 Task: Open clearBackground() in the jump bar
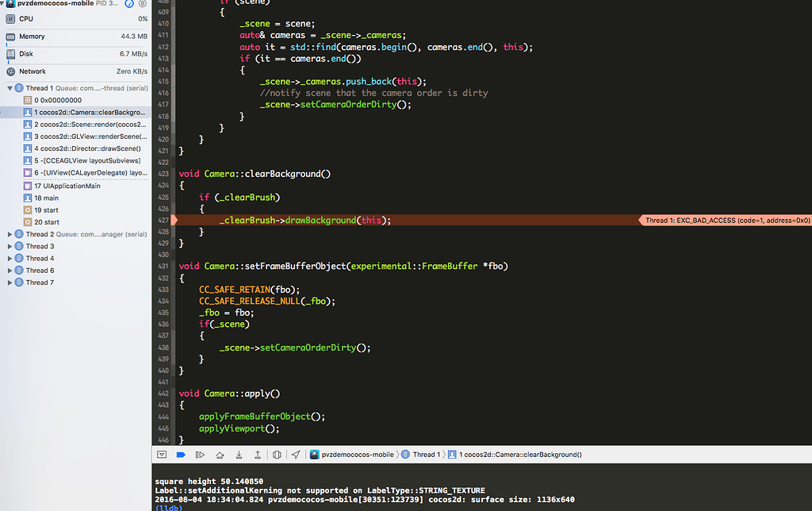click(519, 454)
